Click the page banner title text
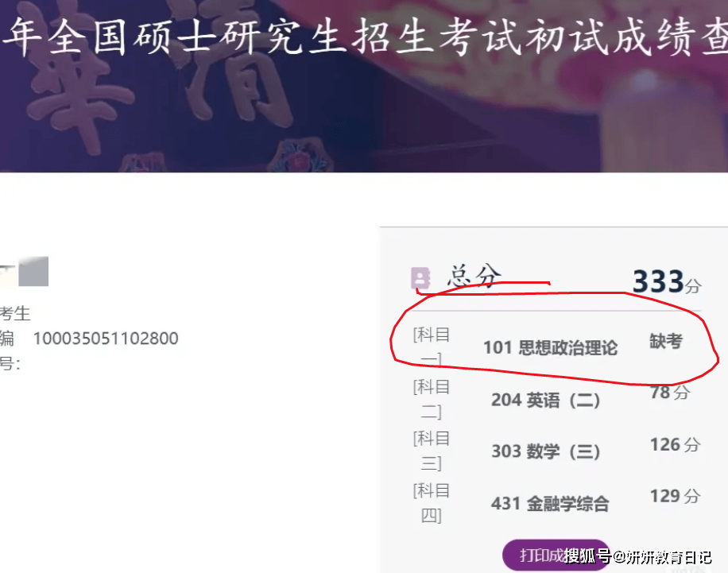The image size is (728, 573). point(365,37)
